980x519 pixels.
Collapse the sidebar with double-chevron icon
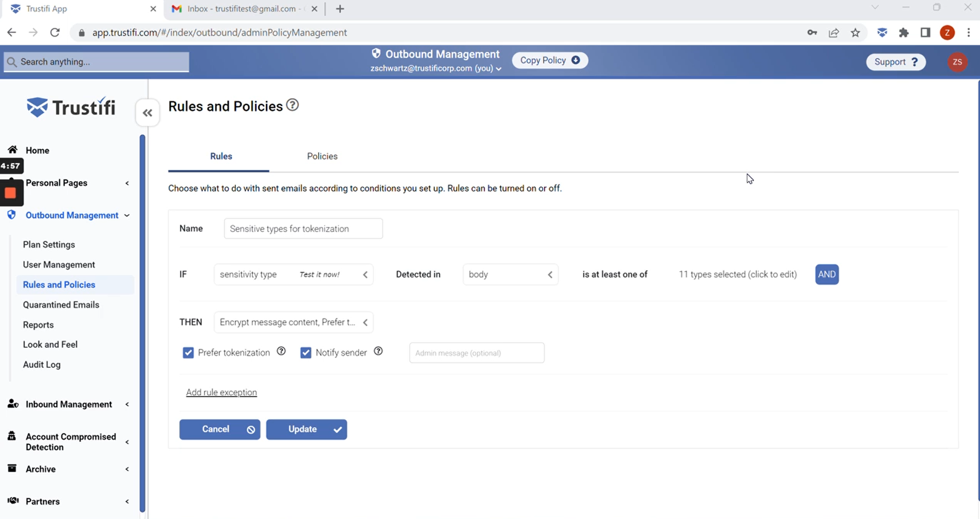pyautogui.click(x=147, y=113)
